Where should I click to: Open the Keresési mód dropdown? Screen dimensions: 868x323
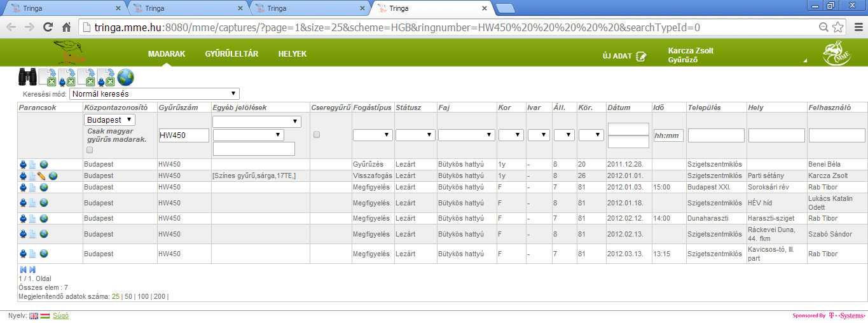pos(155,94)
